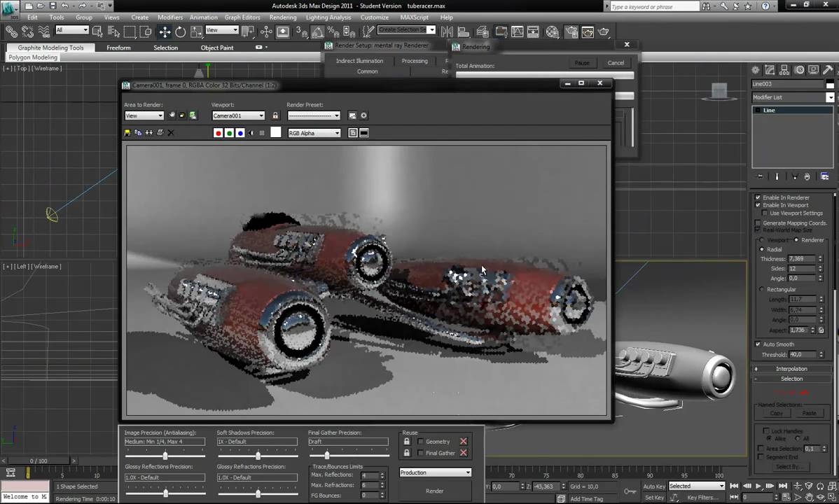Cancel the rendering in progress
839x504 pixels.
tap(616, 63)
